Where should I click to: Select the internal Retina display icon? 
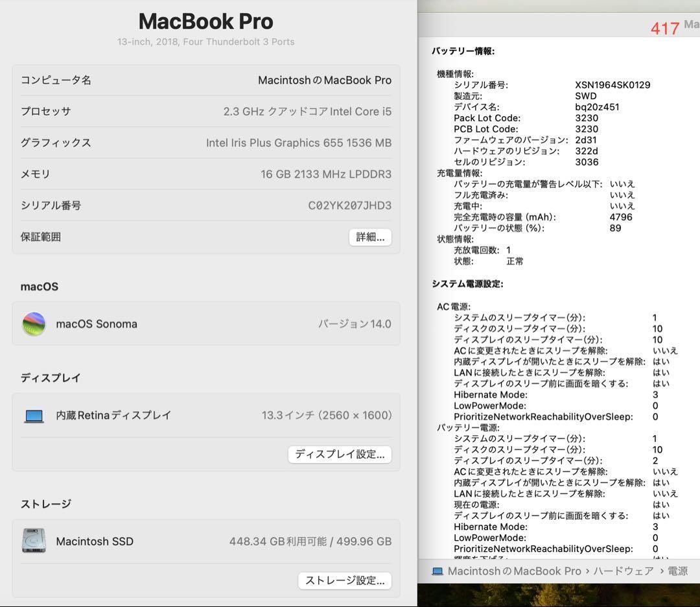point(34,415)
